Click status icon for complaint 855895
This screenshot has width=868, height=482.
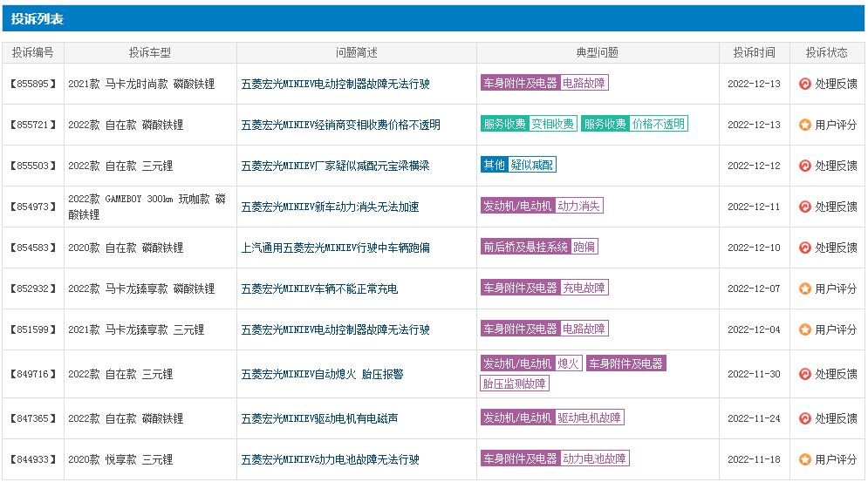point(805,84)
